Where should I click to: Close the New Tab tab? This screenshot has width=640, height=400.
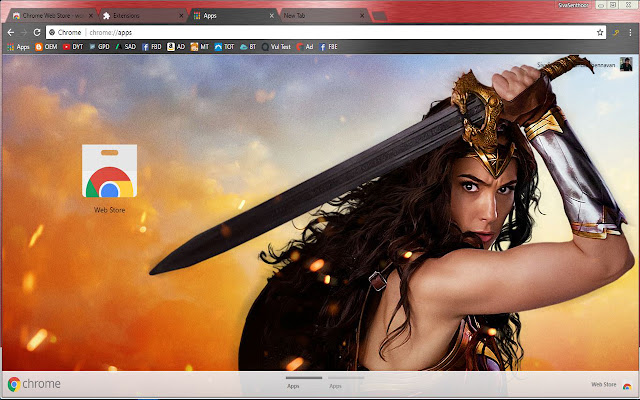[362, 16]
